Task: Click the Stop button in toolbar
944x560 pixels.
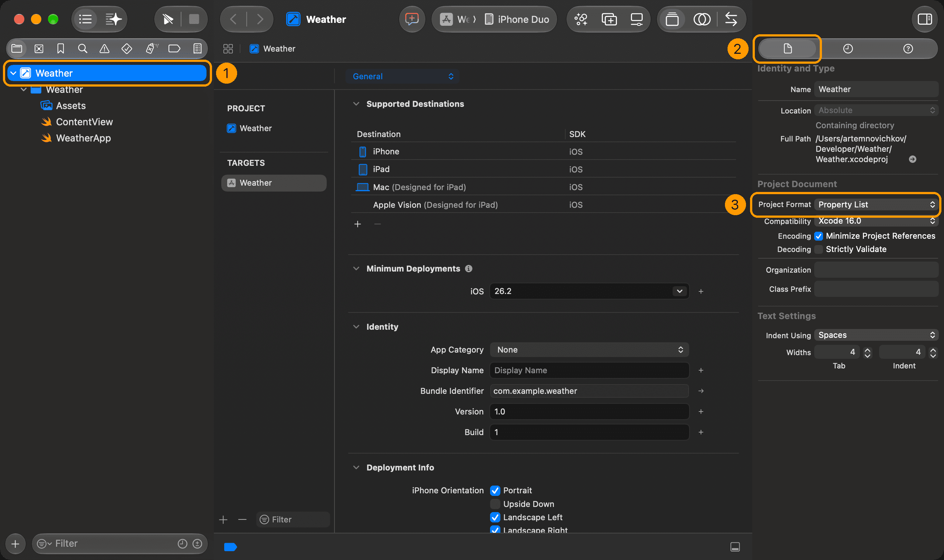Action: (194, 19)
